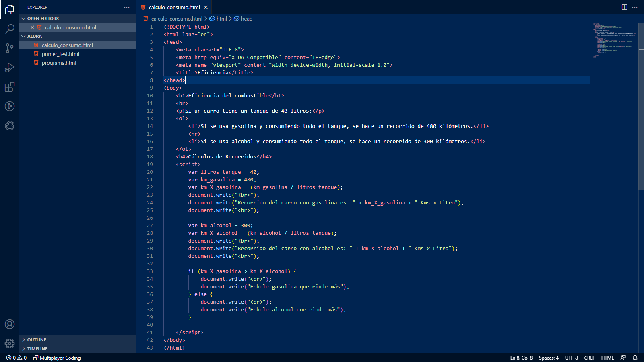Click calculo_consumo.html breadcrumb
The width and height of the screenshot is (644, 362).
[173, 19]
